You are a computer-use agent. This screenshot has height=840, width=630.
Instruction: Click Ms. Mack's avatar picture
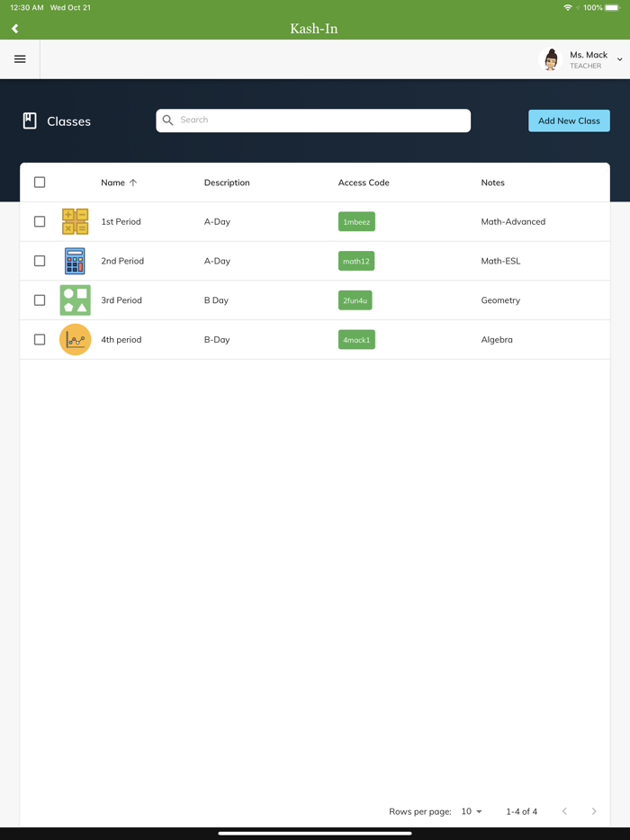pos(551,59)
